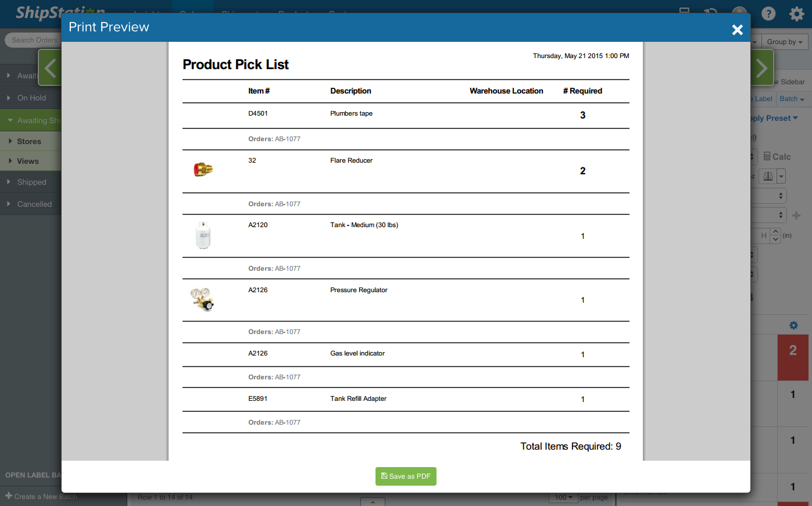The height and width of the screenshot is (506, 812).
Task: Open the help question mark icon
Action: tap(768, 13)
